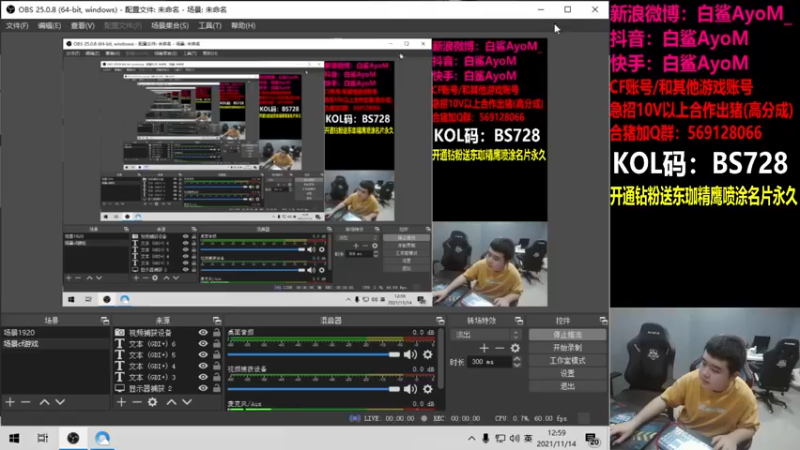
Task: Hide the 文本 (GDI+) 4 source
Action: point(203,366)
